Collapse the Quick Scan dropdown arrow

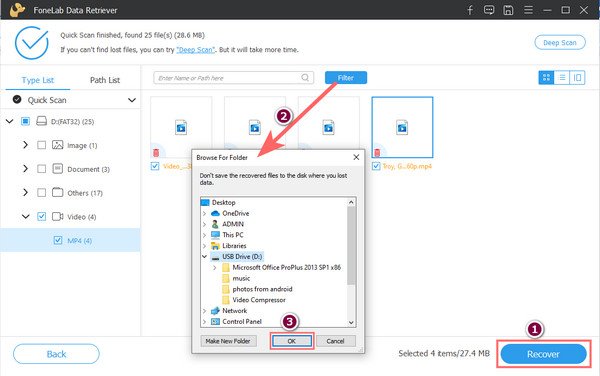coord(132,100)
